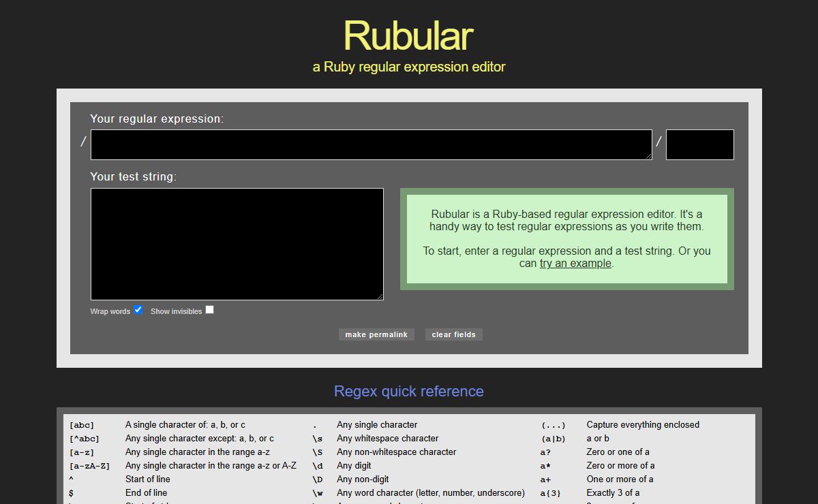Click the Show invisibles label text
818x504 pixels.
(x=176, y=311)
